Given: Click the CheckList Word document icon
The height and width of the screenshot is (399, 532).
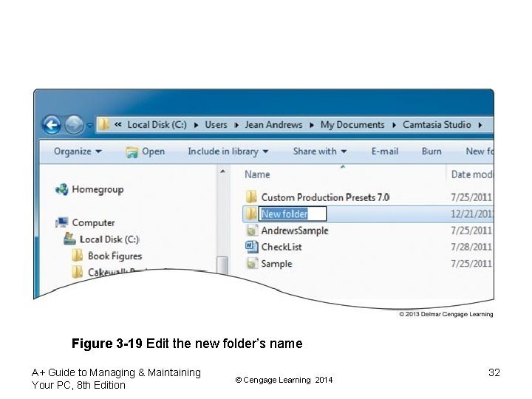Looking at the screenshot, I should (x=251, y=247).
